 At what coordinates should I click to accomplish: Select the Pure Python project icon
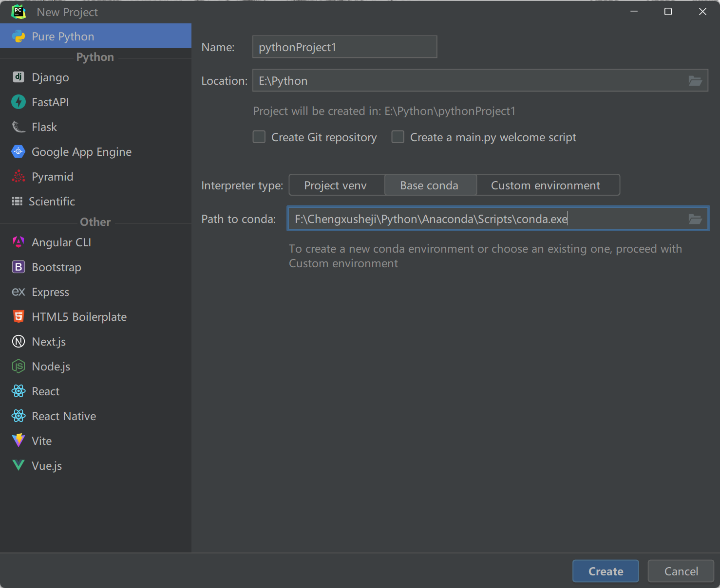pos(19,37)
